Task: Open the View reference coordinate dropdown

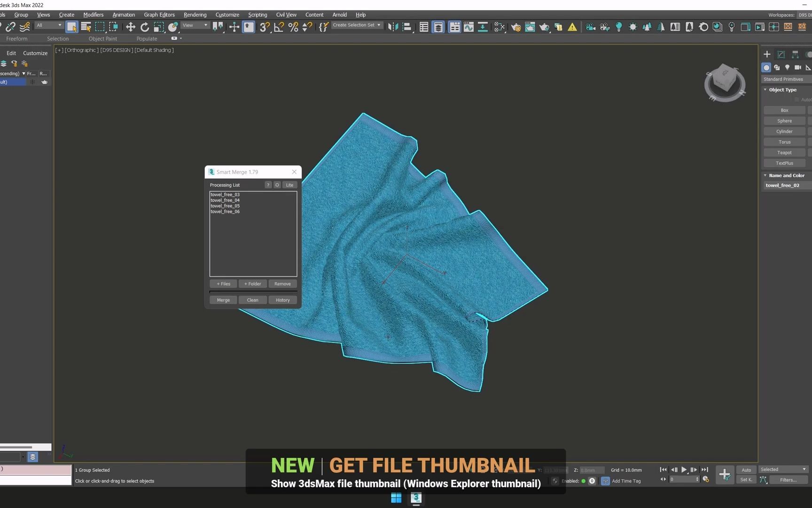Action: coord(195,25)
